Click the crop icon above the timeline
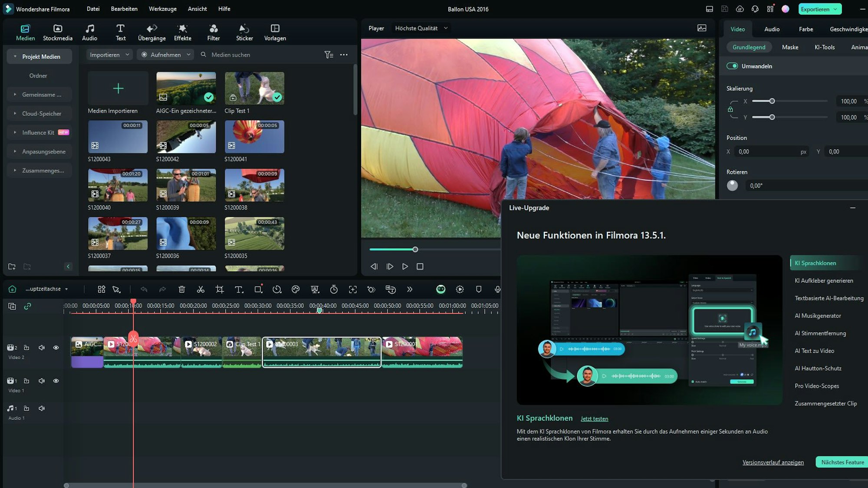This screenshot has height=488, width=868. (x=220, y=289)
